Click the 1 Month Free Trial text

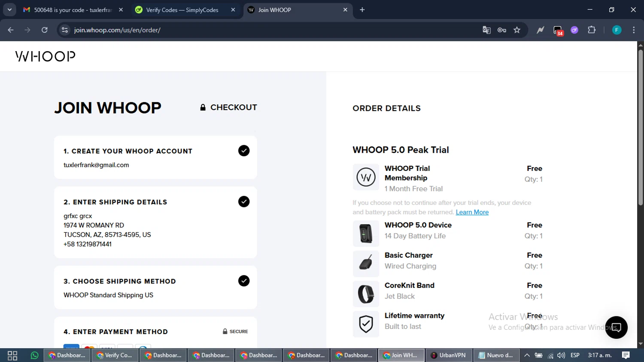[x=413, y=189]
